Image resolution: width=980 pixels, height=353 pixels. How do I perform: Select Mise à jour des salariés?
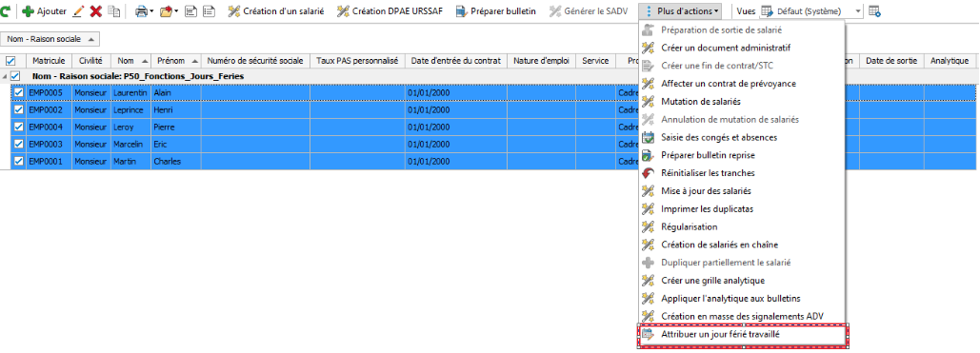(x=741, y=191)
